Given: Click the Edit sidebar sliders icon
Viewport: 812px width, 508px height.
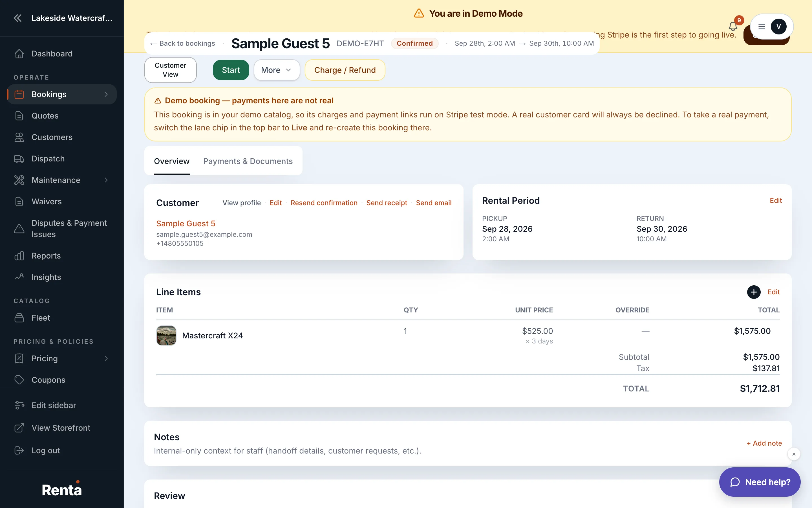Looking at the screenshot, I should point(19,406).
